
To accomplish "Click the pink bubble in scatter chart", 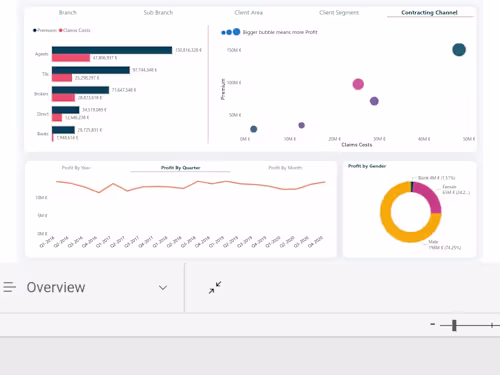I will [x=358, y=84].
